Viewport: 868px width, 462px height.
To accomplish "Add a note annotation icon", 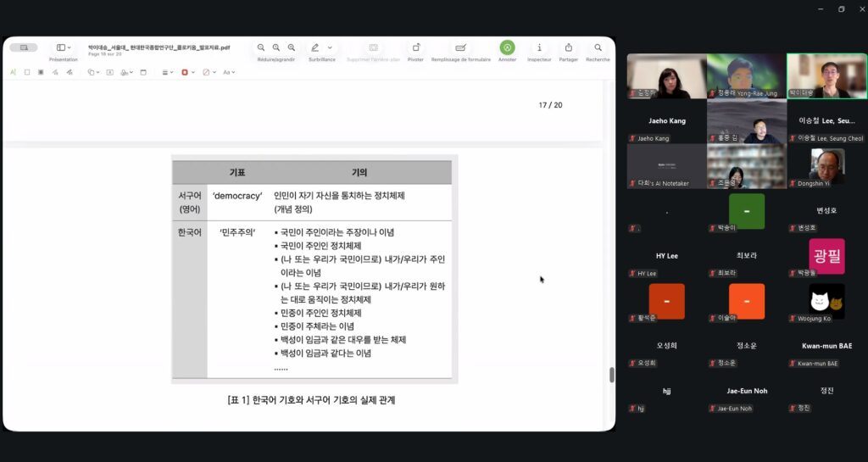I will (x=143, y=73).
